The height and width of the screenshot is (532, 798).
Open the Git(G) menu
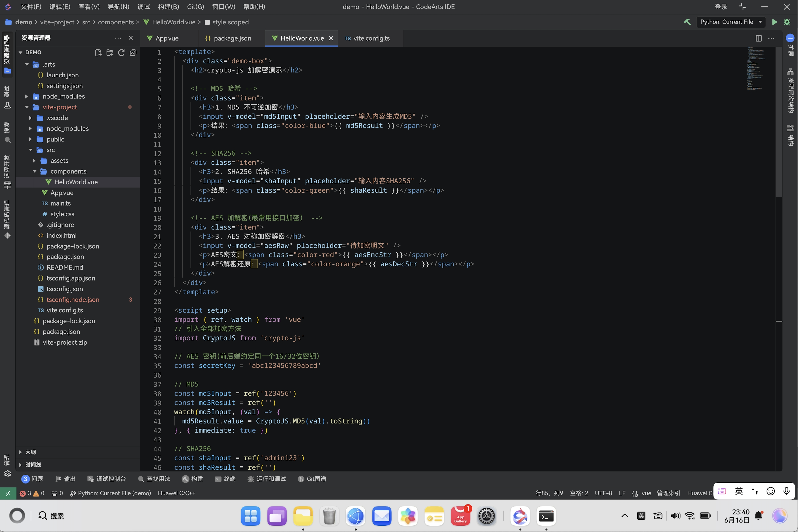195,7
